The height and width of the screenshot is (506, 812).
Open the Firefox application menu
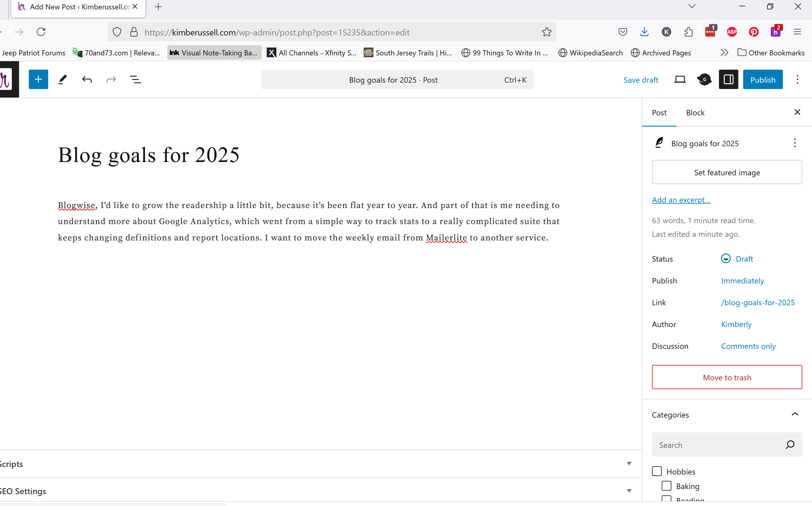coord(797,32)
